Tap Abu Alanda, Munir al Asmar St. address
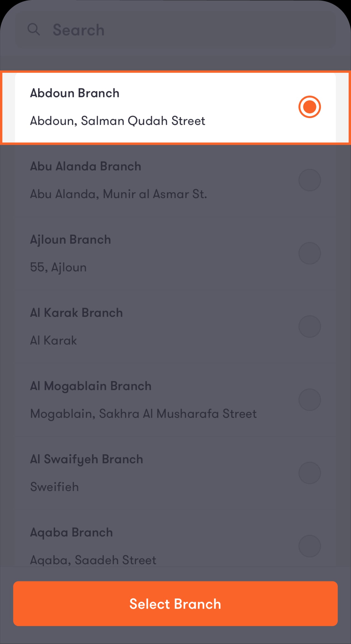Viewport: 351px width, 644px height. [x=118, y=194]
